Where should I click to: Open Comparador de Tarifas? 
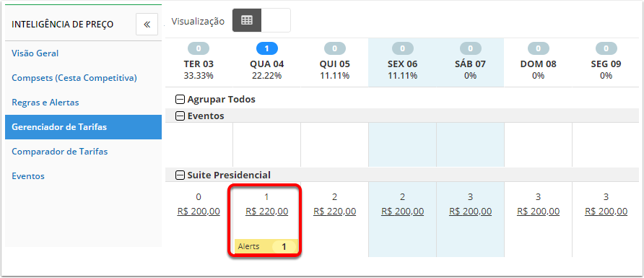coord(59,152)
